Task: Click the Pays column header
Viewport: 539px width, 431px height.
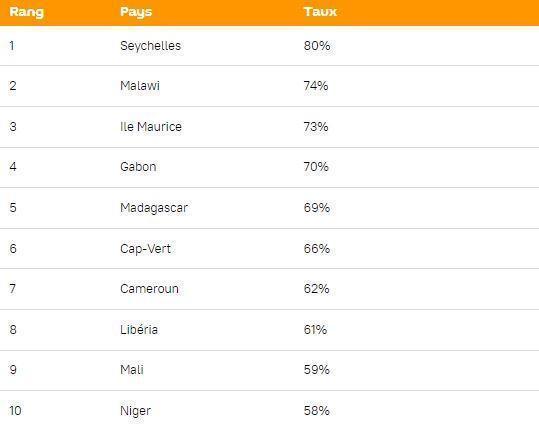Action: point(136,12)
